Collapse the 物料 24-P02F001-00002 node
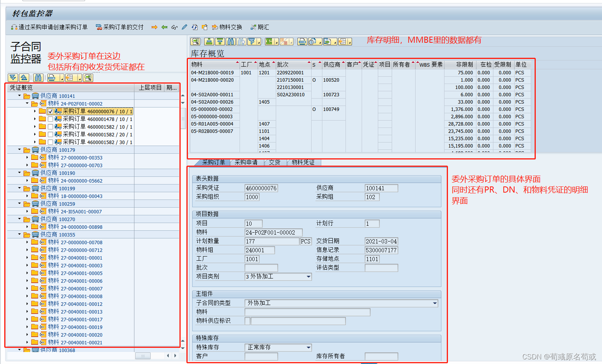The width and height of the screenshot is (602, 364). (x=27, y=103)
